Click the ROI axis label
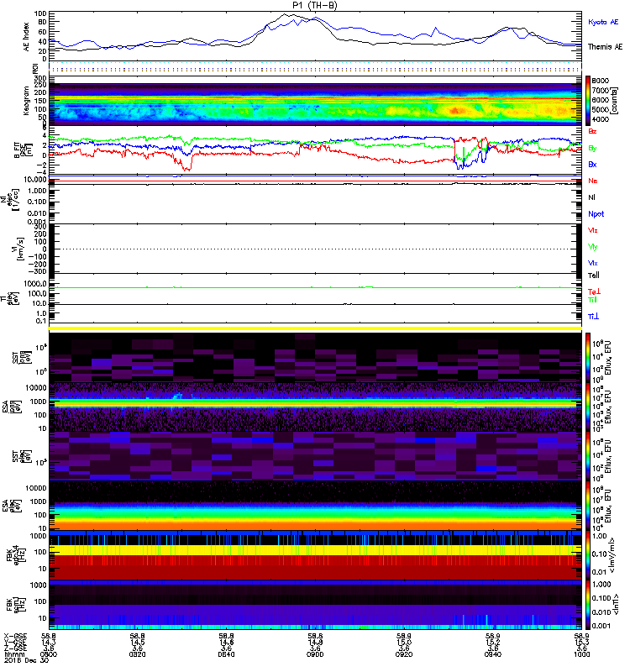630x672 pixels. point(35,68)
